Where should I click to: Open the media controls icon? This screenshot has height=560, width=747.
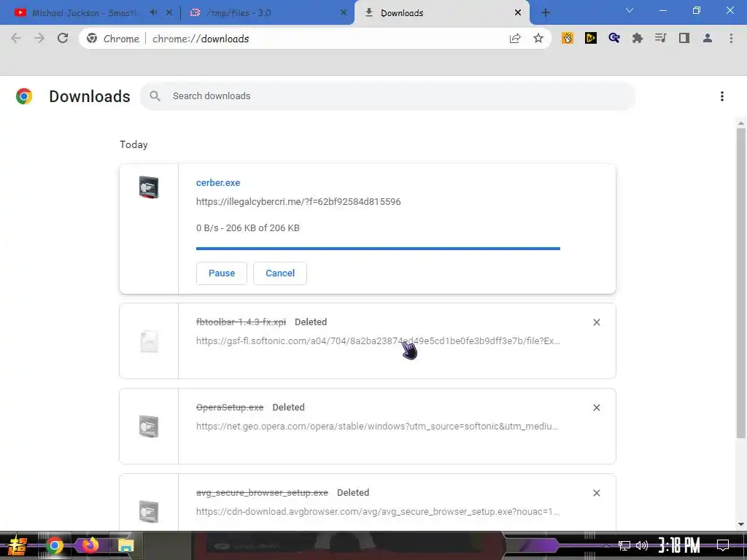click(x=661, y=38)
